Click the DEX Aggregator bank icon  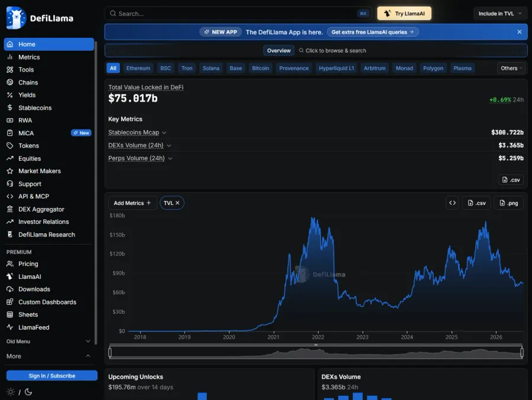pos(10,209)
